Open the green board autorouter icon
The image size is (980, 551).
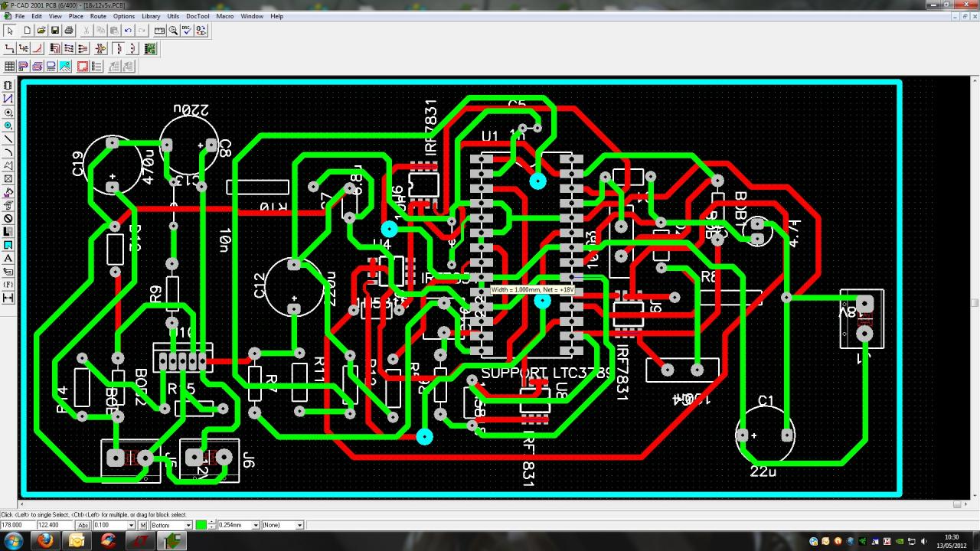point(150,48)
